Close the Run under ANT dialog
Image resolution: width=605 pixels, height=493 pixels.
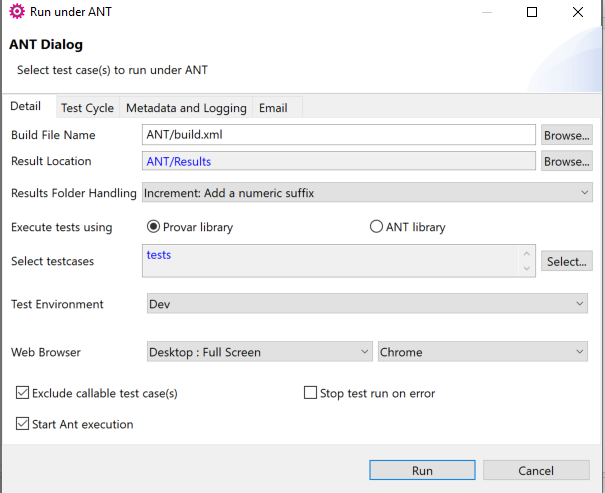point(578,12)
